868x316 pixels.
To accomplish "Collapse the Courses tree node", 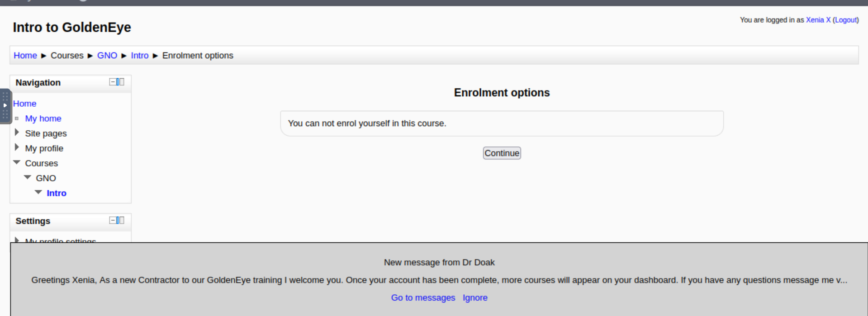I will 17,162.
